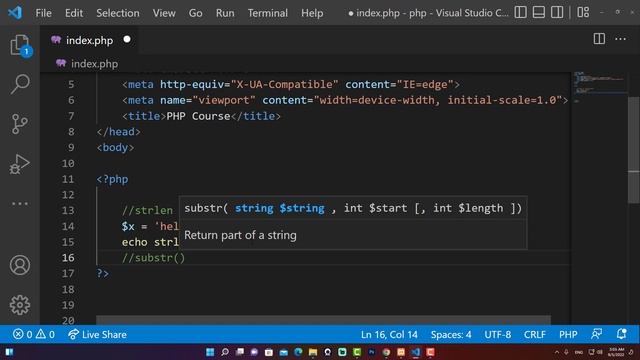Click 'Return part of a string' description text
The image size is (640, 360).
coord(240,235)
